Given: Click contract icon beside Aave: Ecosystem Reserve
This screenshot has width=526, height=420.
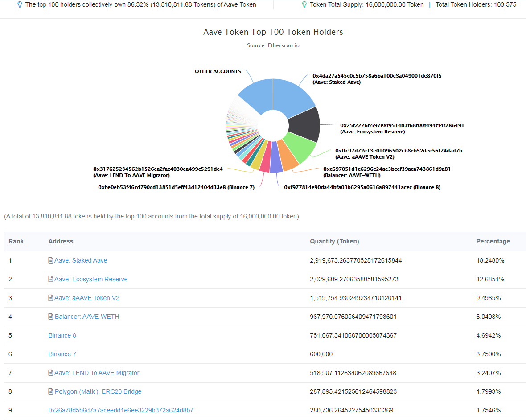Looking at the screenshot, I should point(51,279).
